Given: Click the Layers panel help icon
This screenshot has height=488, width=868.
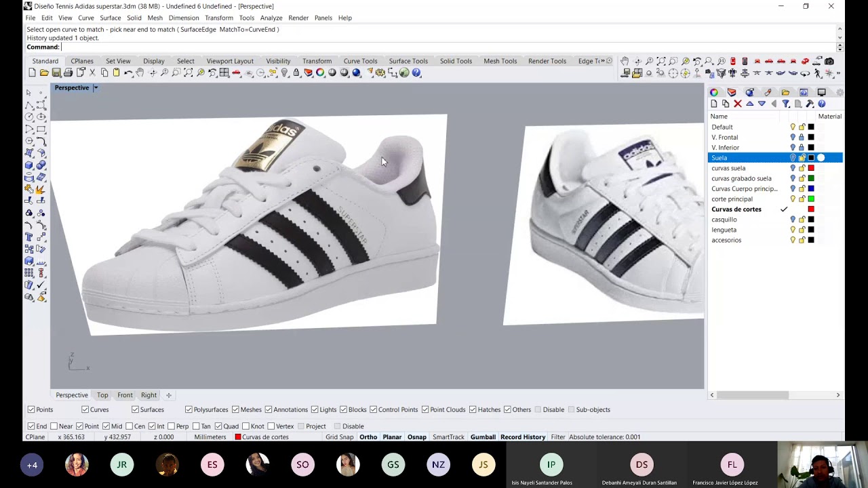Looking at the screenshot, I should (821, 104).
